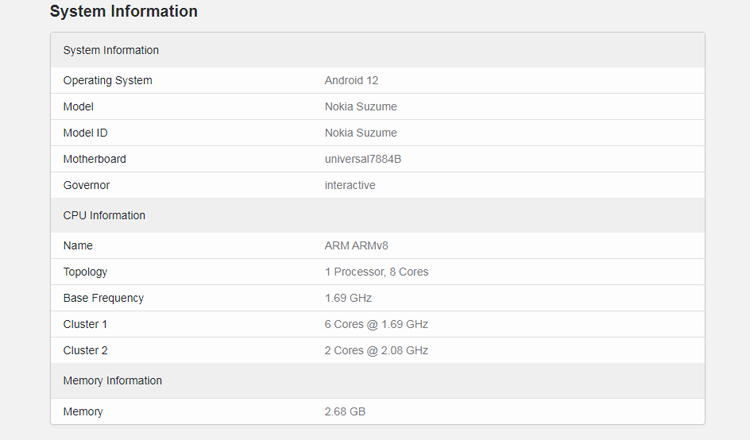Image resolution: width=750 pixels, height=440 pixels.
Task: Click the Nokia Suzume value beside Model ID
Action: [360, 133]
